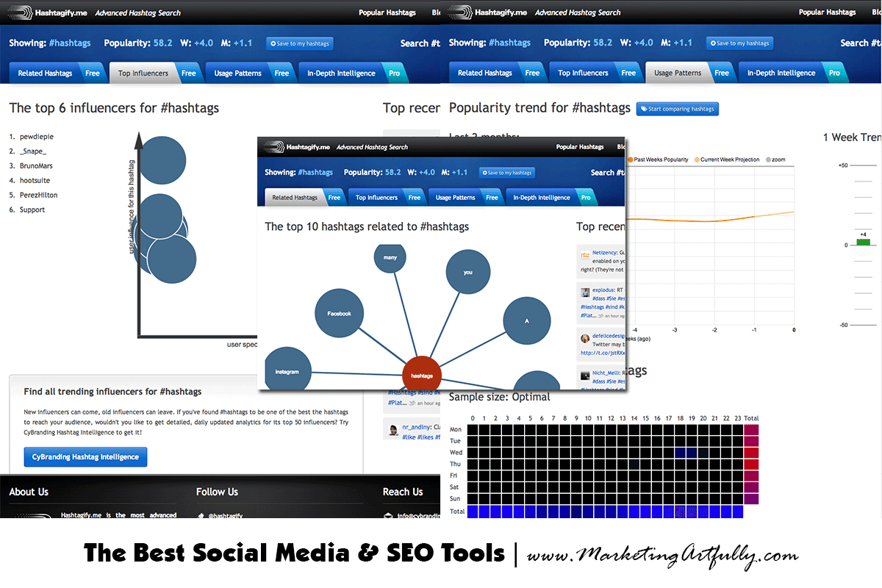Click the 'defelicedesig' username link

(x=609, y=335)
